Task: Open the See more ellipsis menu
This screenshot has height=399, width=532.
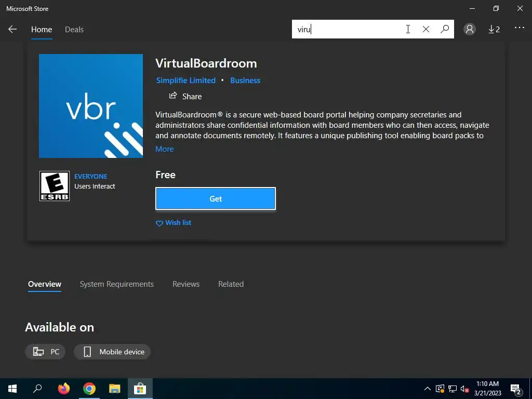Action: coord(520,28)
